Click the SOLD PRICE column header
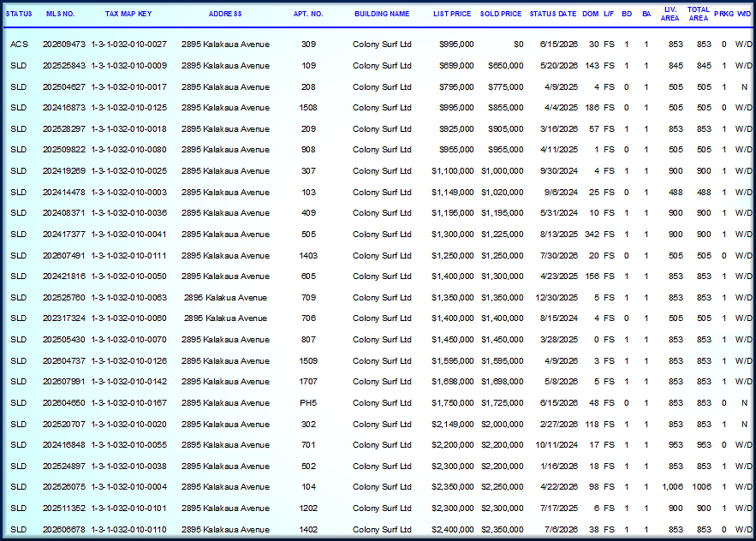 [501, 14]
